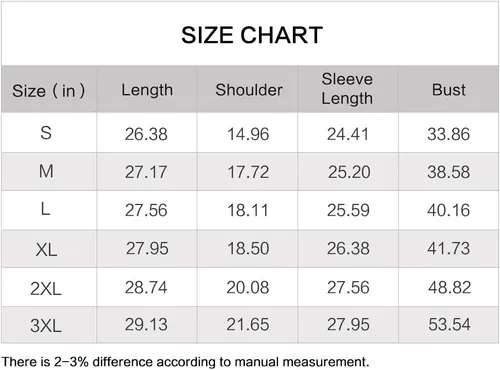Select the 27.17 length value cell

(146, 172)
